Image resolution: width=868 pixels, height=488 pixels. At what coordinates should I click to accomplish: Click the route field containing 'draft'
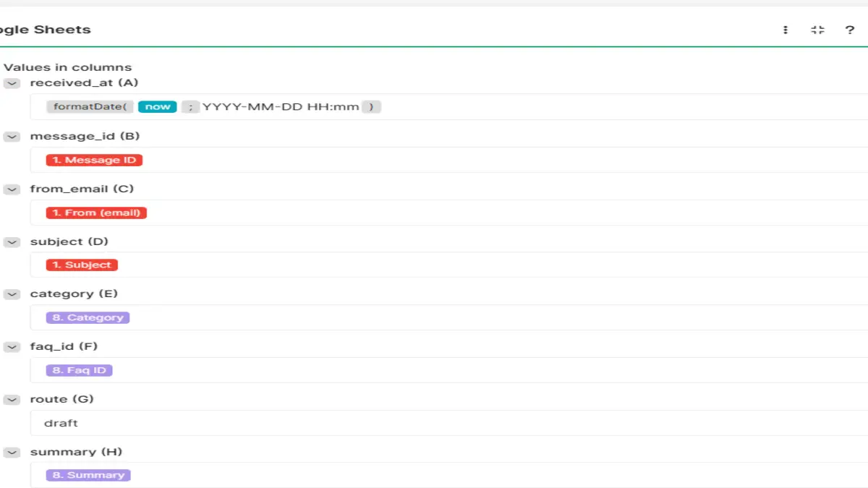[x=448, y=423]
